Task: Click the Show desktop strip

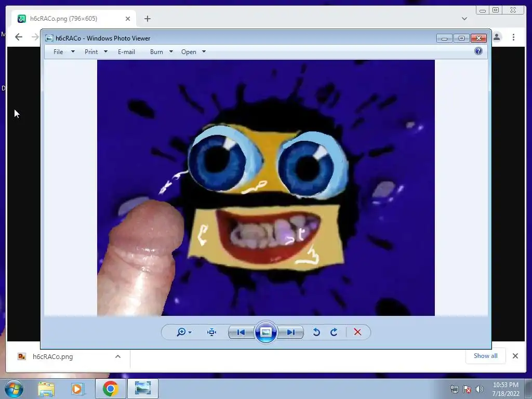Action: tap(528, 389)
